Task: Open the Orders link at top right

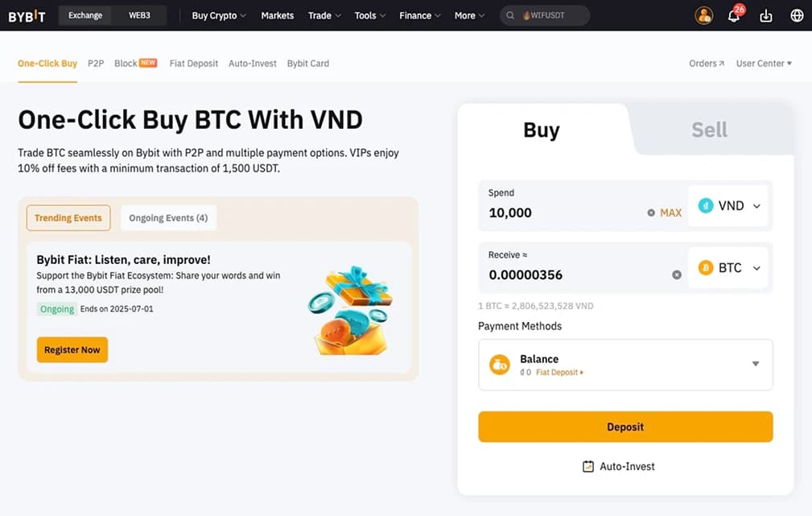Action: [x=705, y=63]
